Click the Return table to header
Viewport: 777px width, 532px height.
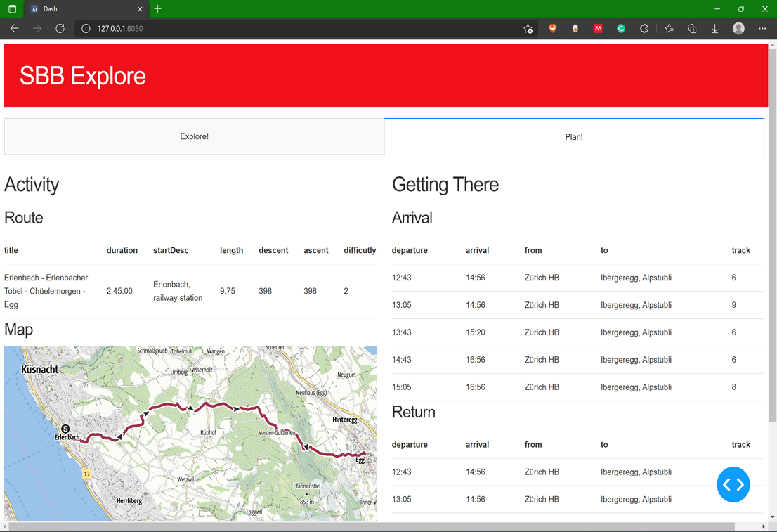[604, 445]
